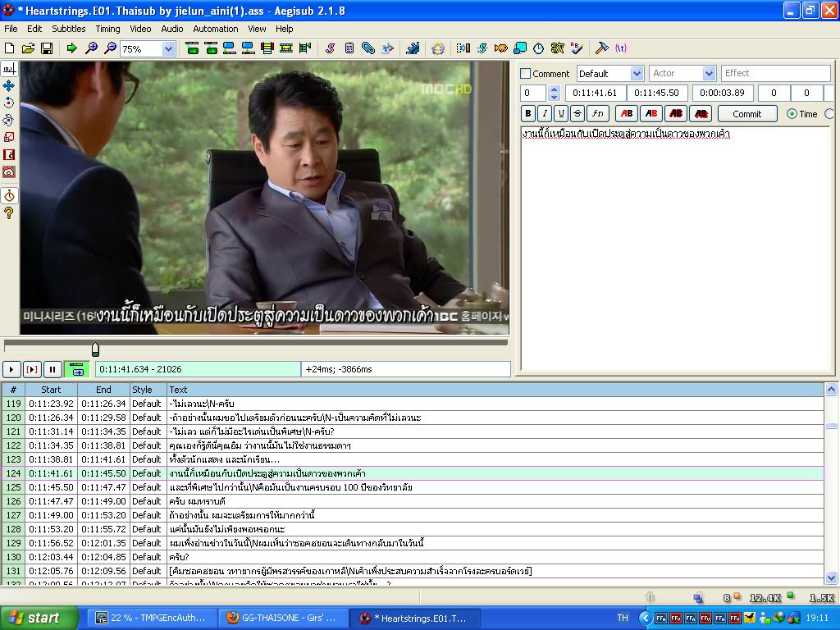Play the current line button
The image size is (840, 630).
[x=32, y=369]
